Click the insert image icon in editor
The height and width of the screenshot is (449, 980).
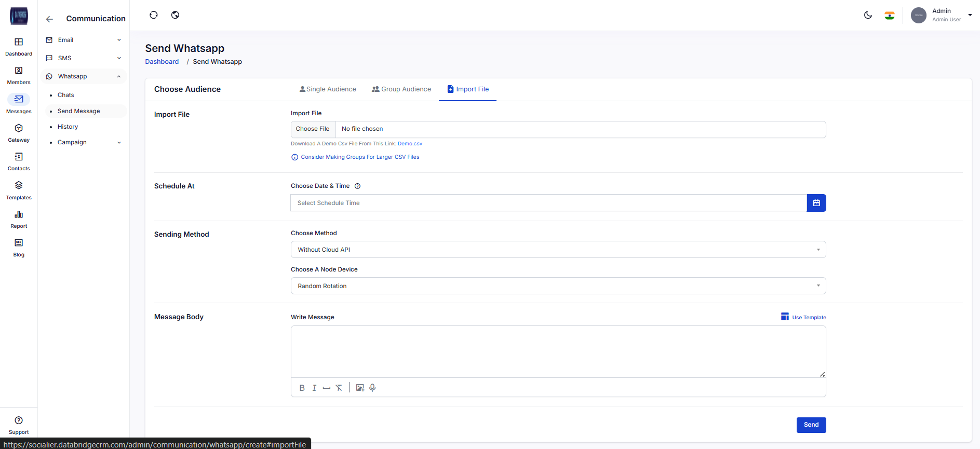point(360,388)
